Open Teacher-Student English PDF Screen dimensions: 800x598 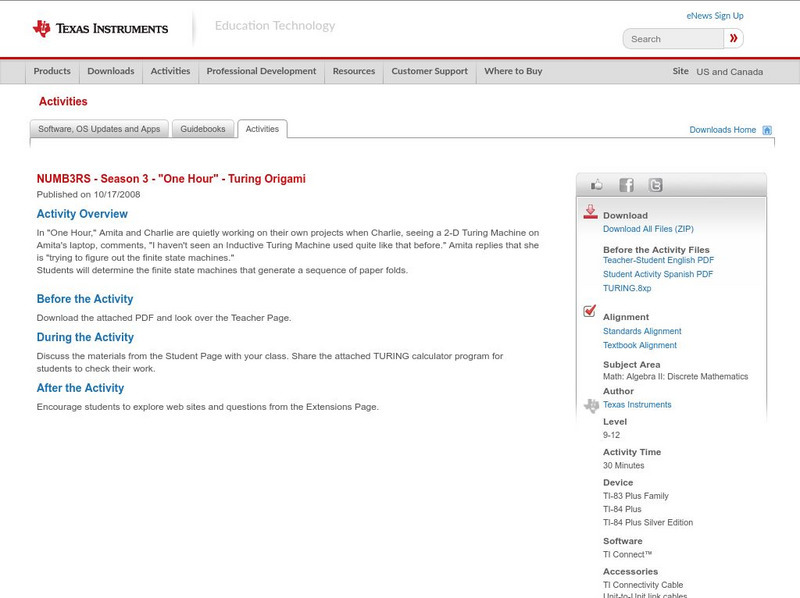pyautogui.click(x=658, y=260)
